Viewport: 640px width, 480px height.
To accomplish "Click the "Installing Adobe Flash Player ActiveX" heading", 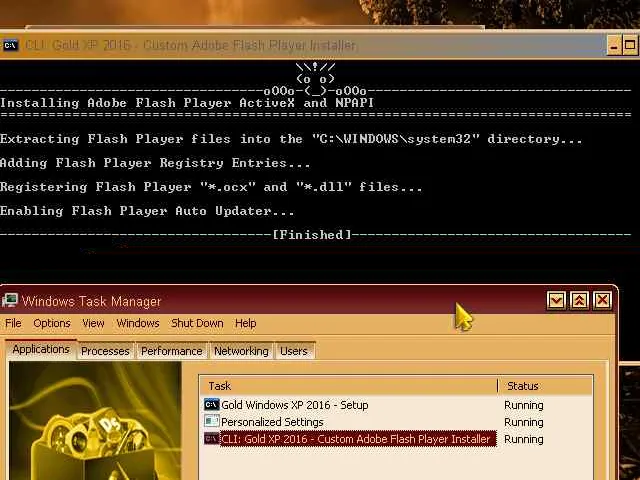I will click(187, 103).
